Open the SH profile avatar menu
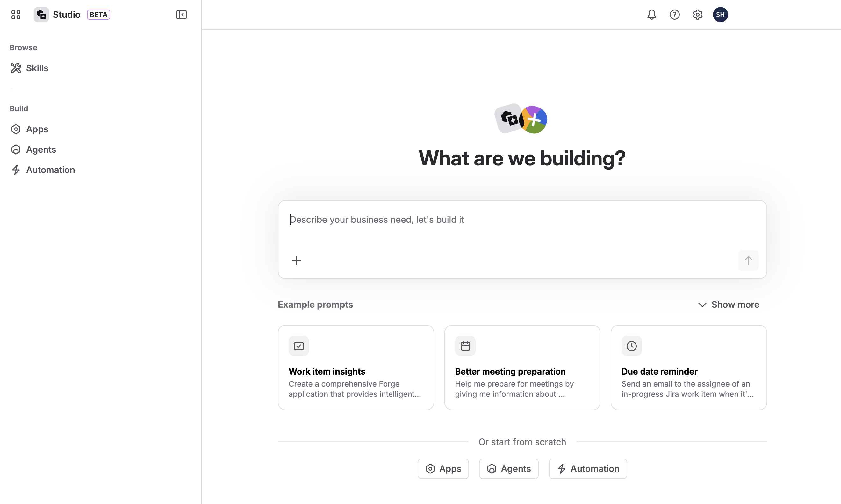This screenshot has height=504, width=841. coord(721,14)
